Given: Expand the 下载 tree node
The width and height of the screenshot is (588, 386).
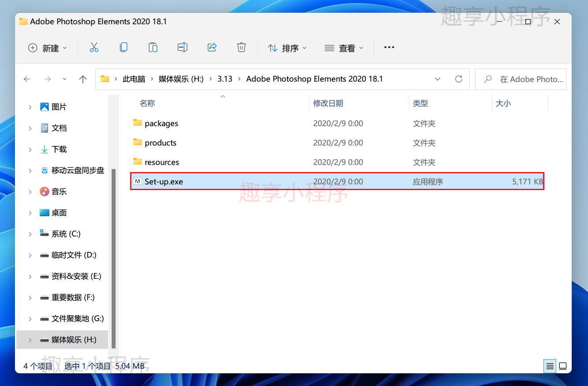Looking at the screenshot, I should (x=30, y=150).
